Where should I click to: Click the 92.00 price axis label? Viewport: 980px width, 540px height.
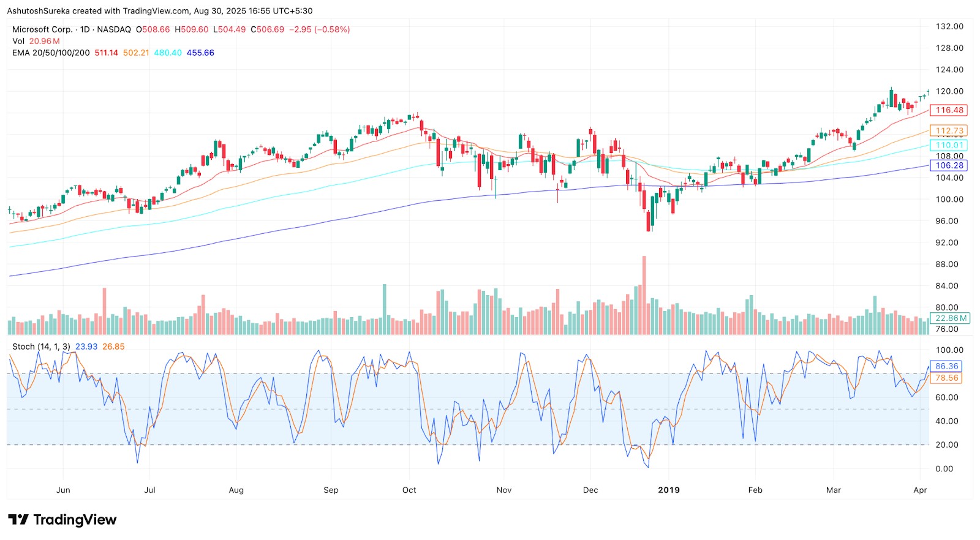point(948,242)
